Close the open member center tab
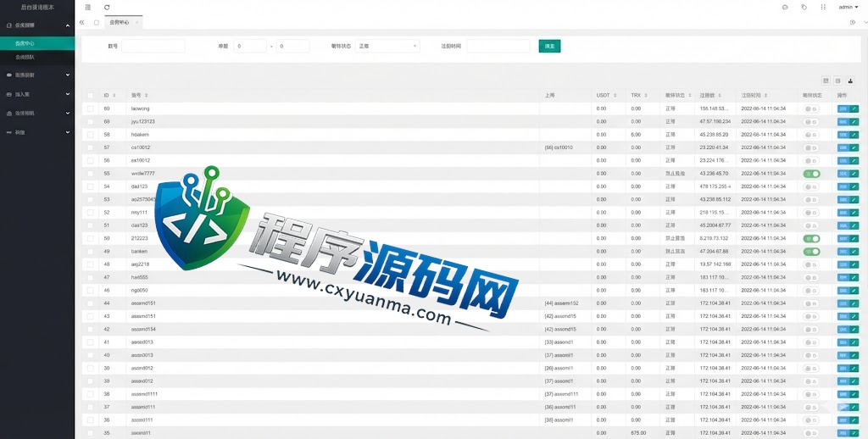Image resolution: width=868 pixels, height=439 pixels. 136,23
